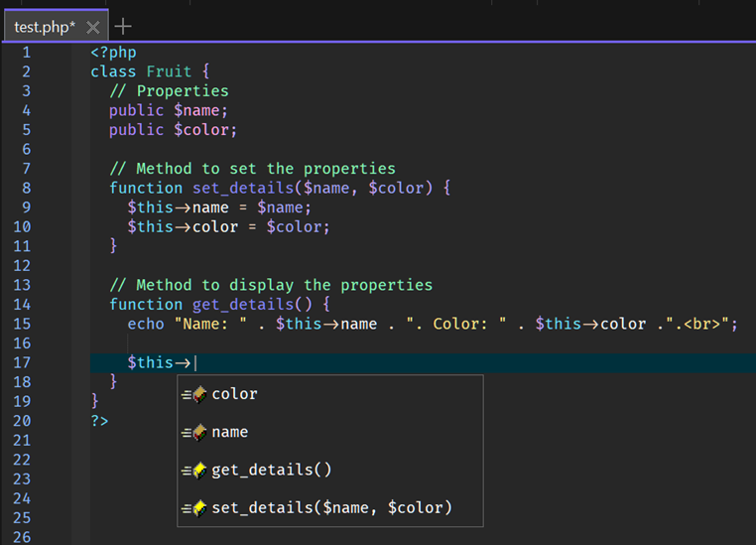Screen dimensions: 756x545
Task: Click the public $name; declaration
Action: (169, 111)
